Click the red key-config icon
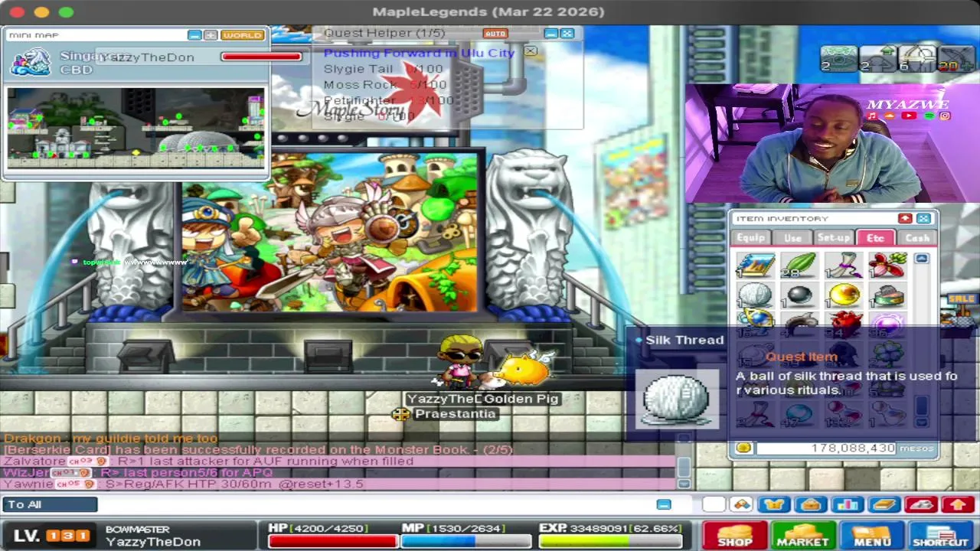The height and width of the screenshot is (551, 980). pyautogui.click(x=921, y=504)
